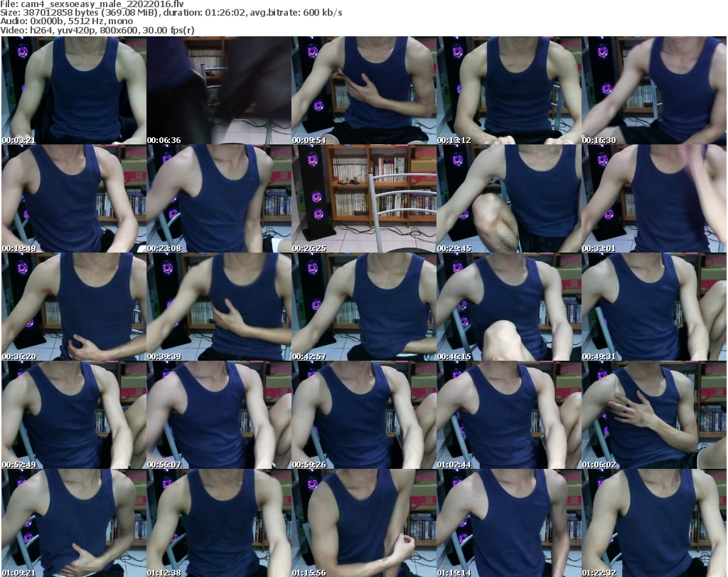View the thumbnail at 01:19:14
Viewport: 728px width, 577px height.
click(509, 523)
